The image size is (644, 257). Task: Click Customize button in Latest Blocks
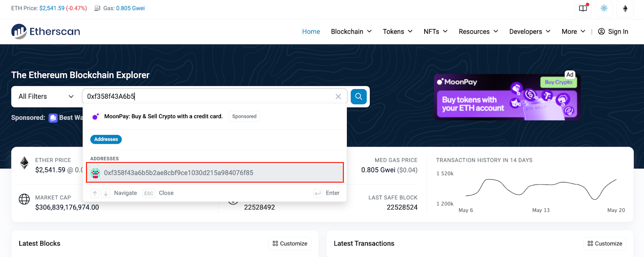pyautogui.click(x=290, y=244)
